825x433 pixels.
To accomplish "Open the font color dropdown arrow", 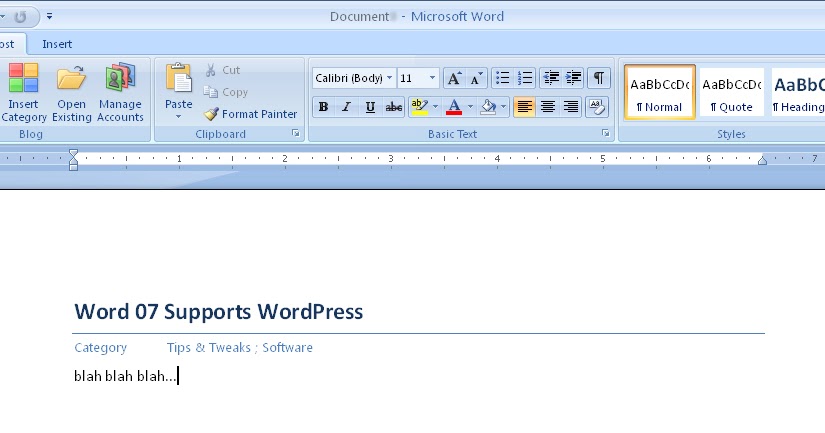I will (470, 107).
